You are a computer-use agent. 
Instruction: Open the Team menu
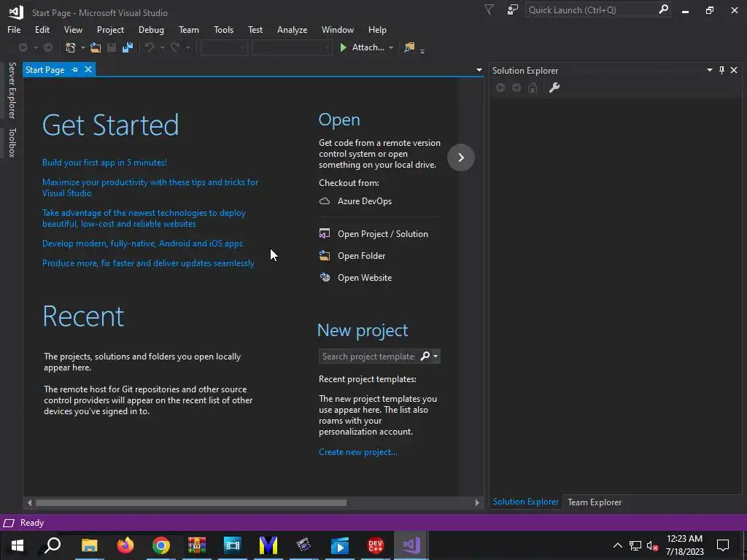click(189, 29)
